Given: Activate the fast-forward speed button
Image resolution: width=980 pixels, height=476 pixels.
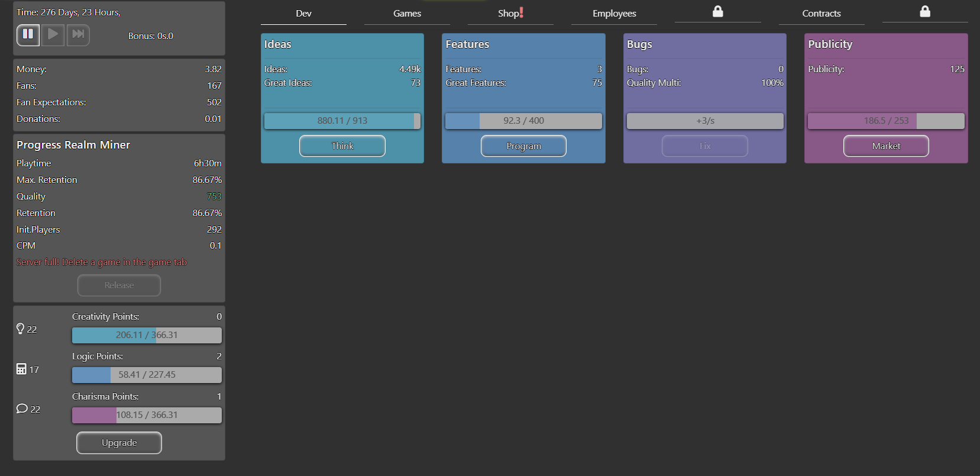Looking at the screenshot, I should click(x=78, y=34).
